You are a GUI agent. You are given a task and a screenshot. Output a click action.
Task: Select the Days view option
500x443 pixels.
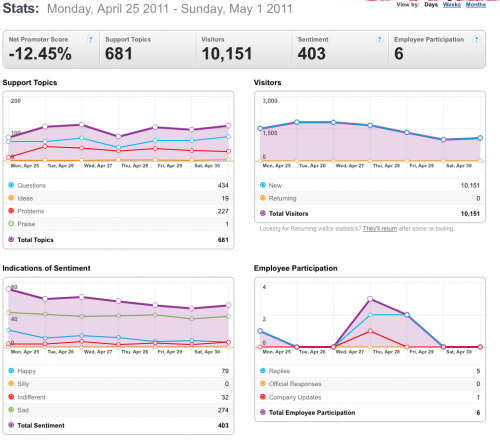[431, 5]
